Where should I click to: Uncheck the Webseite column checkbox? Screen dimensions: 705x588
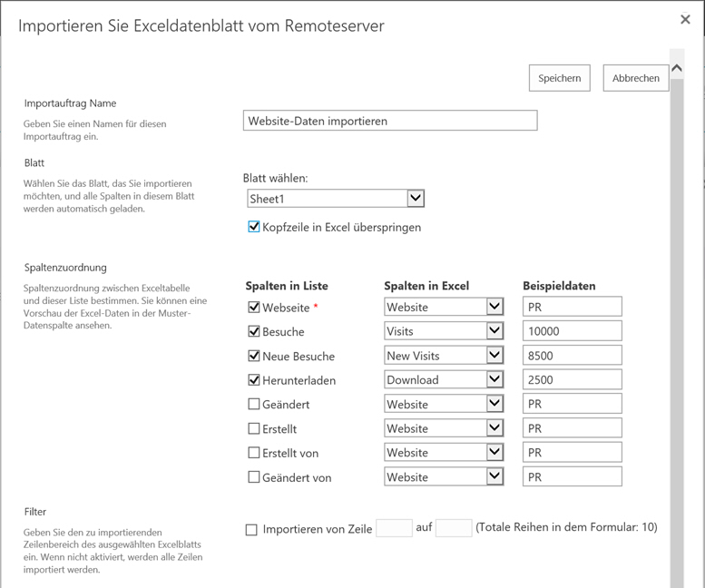pos(253,307)
